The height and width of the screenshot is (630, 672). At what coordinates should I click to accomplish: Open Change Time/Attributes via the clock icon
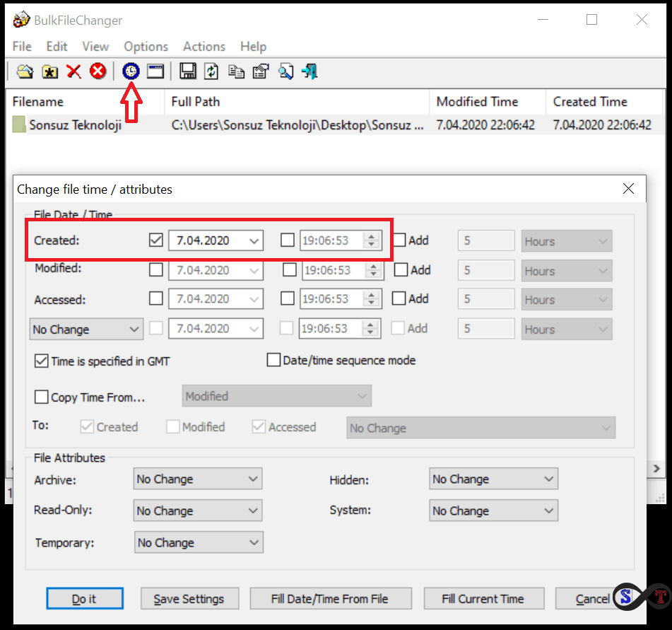click(x=131, y=71)
